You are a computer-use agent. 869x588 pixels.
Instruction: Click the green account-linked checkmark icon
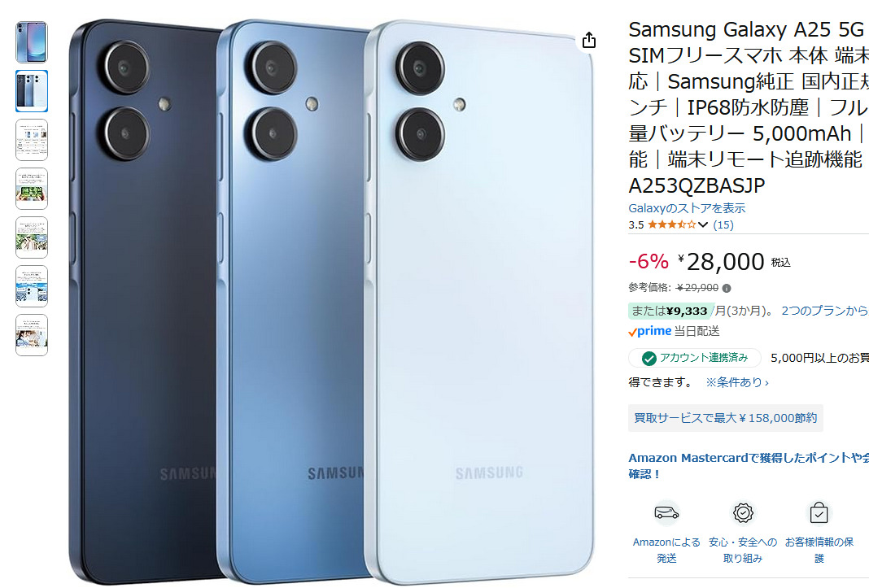tap(649, 359)
